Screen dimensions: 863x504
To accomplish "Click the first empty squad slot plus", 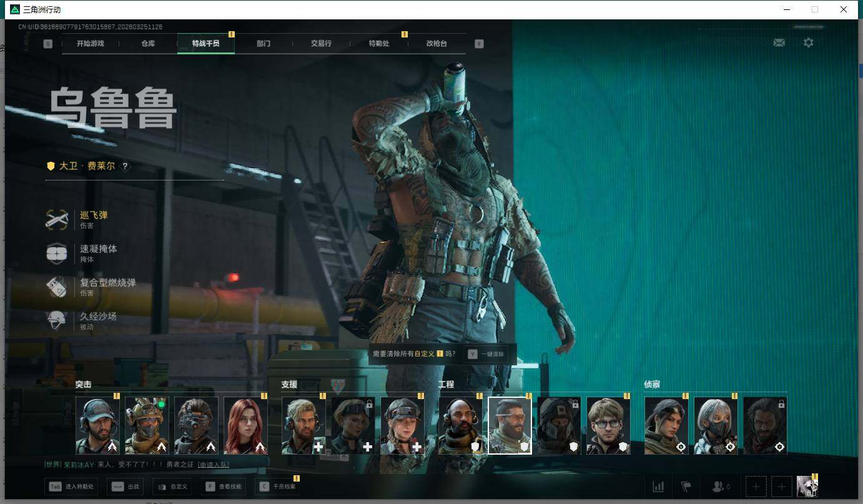I will (756, 487).
